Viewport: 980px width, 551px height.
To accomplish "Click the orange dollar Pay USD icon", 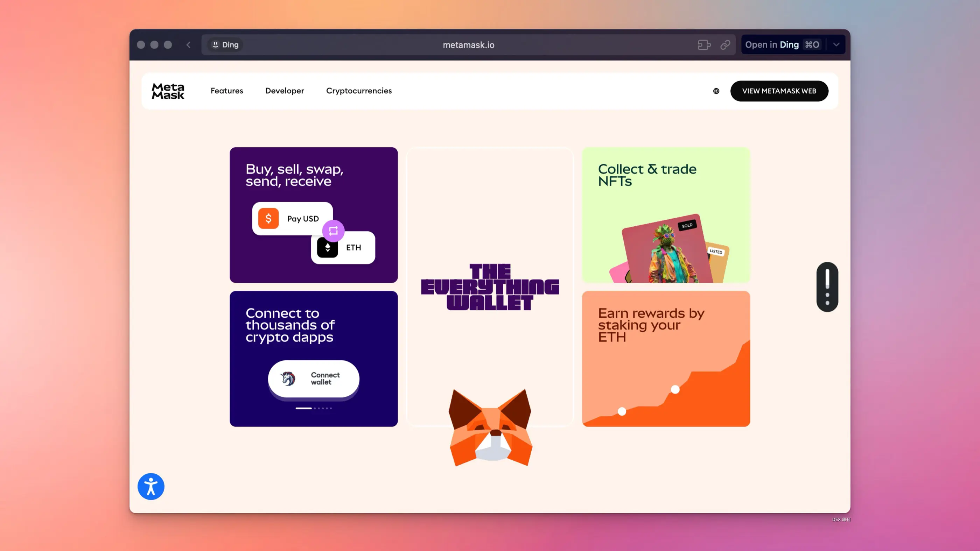I will [268, 218].
